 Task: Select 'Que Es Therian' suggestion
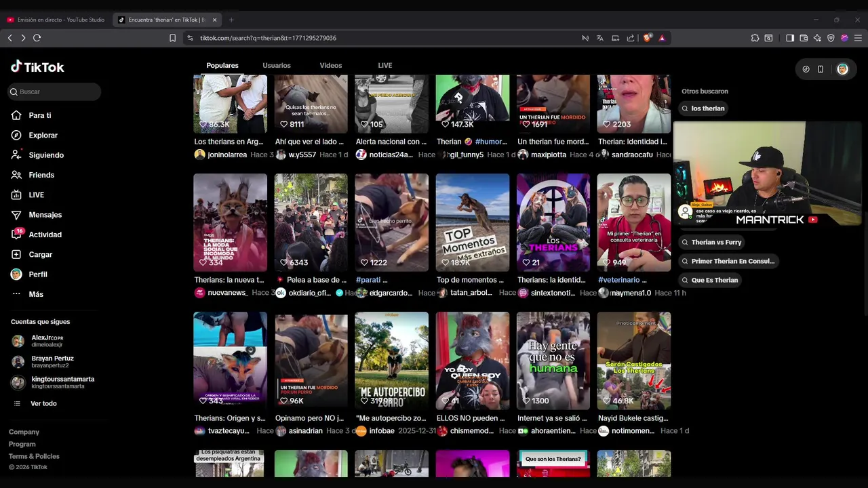coord(710,280)
